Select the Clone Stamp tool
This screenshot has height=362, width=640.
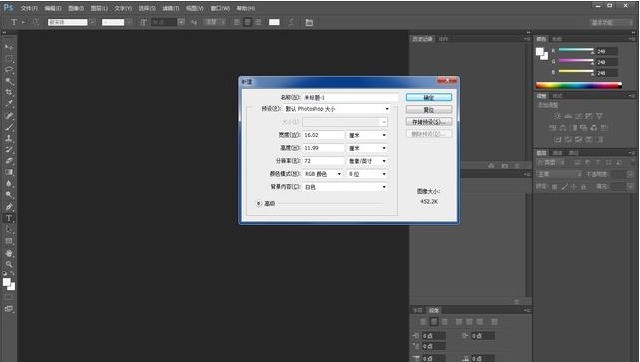click(x=9, y=138)
